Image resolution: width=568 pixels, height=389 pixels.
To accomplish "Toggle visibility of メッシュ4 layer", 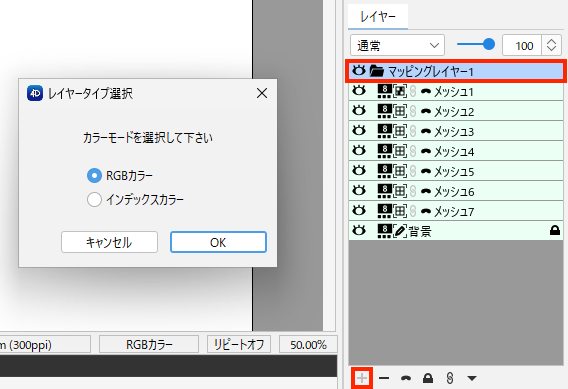I will point(359,150).
